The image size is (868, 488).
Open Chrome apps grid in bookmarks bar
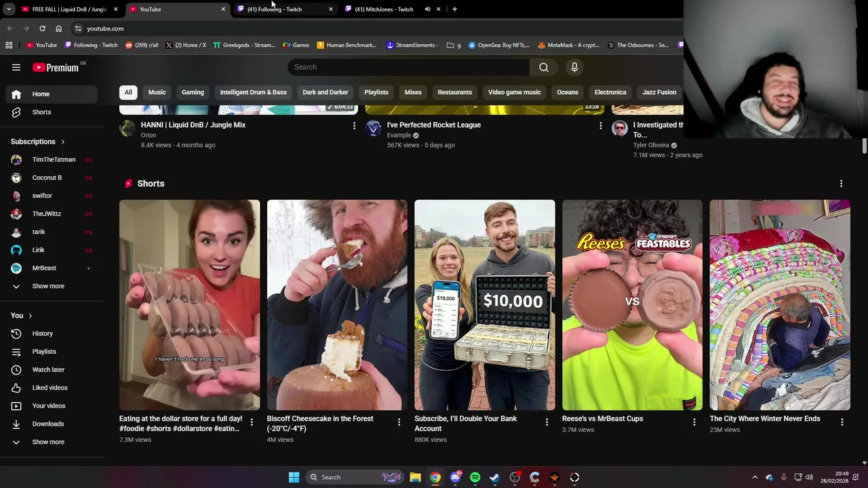(9, 45)
